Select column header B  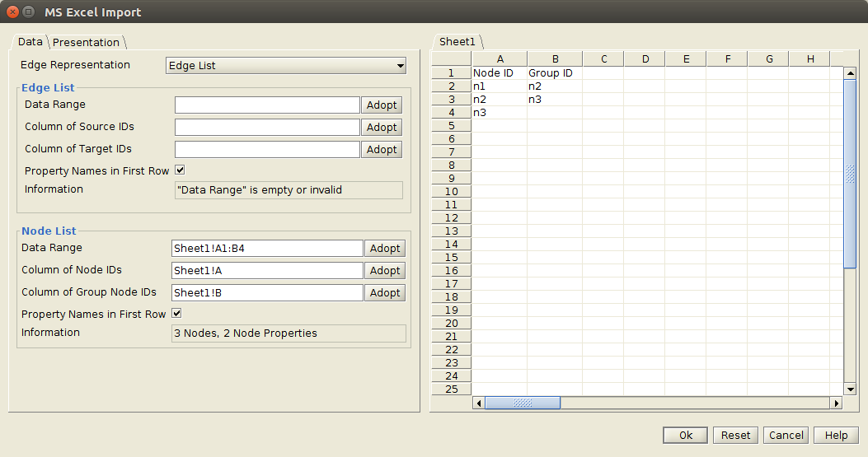pos(555,59)
